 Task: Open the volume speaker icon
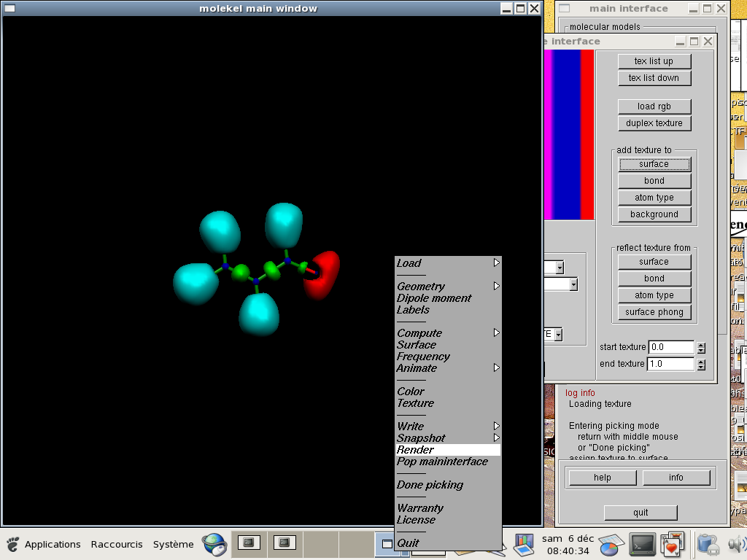(x=738, y=544)
